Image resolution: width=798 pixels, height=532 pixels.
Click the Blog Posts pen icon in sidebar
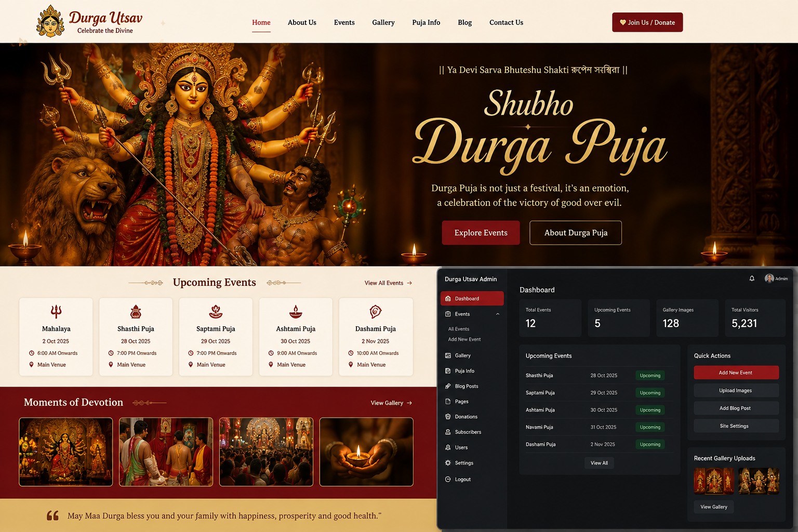(448, 386)
